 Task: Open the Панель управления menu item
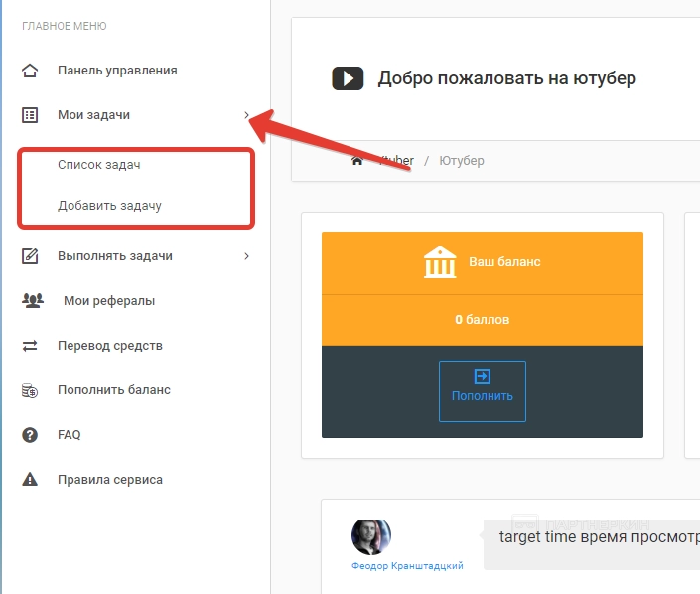click(117, 71)
